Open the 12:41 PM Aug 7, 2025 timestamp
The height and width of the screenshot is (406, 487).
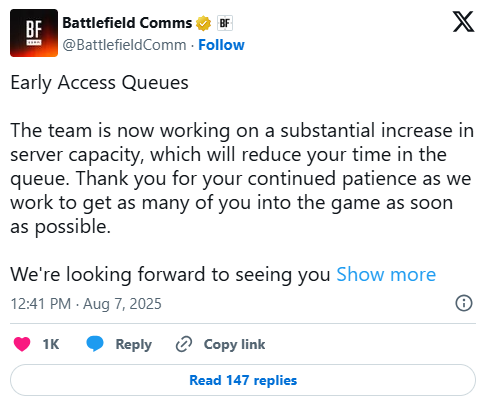pos(86,304)
